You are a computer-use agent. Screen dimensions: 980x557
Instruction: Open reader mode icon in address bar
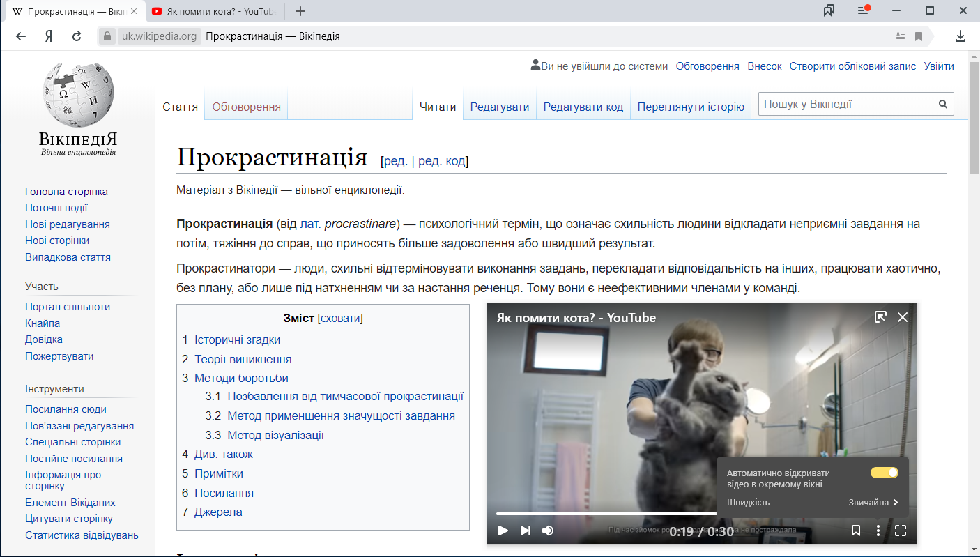901,36
